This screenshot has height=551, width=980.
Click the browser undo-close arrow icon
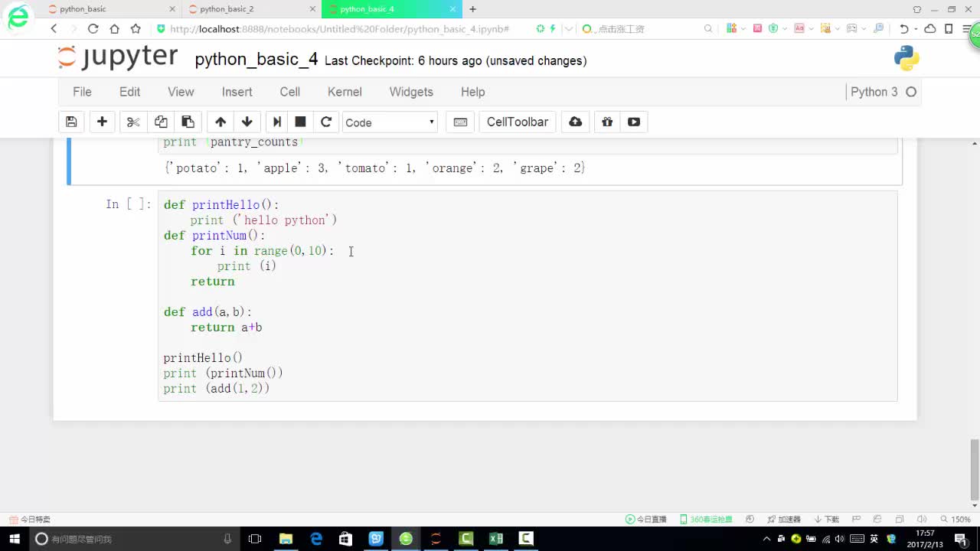point(904,28)
